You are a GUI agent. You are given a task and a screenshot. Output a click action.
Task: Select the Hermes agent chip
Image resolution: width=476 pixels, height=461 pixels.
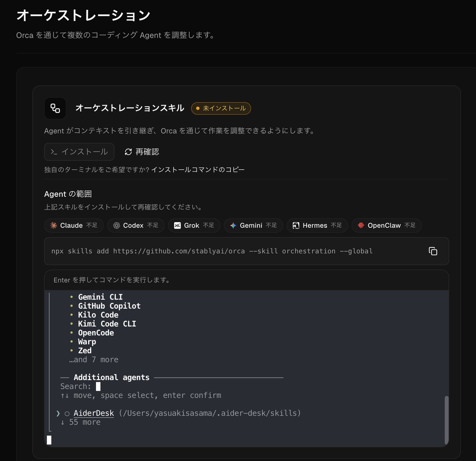point(317,225)
